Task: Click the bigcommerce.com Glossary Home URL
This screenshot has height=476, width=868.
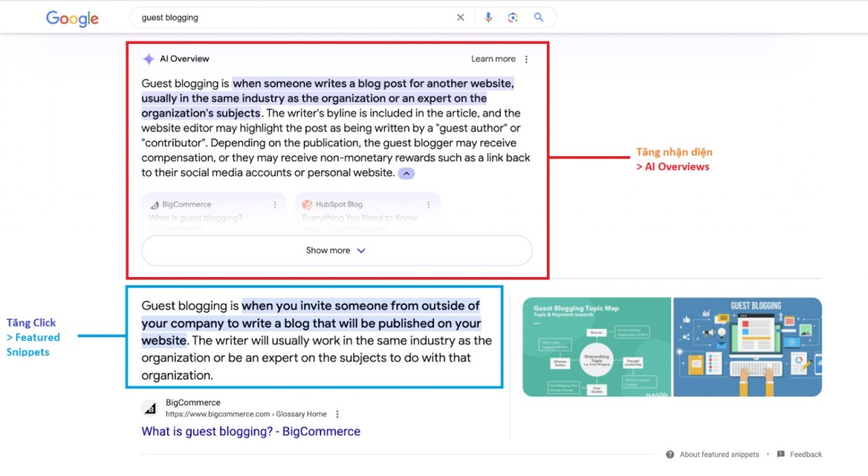Action: (246, 415)
